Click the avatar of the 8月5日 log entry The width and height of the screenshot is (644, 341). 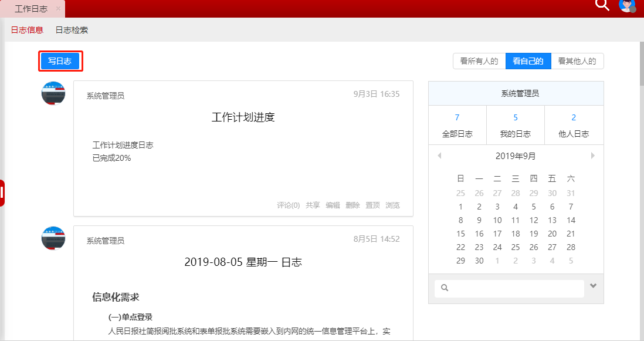tap(53, 238)
